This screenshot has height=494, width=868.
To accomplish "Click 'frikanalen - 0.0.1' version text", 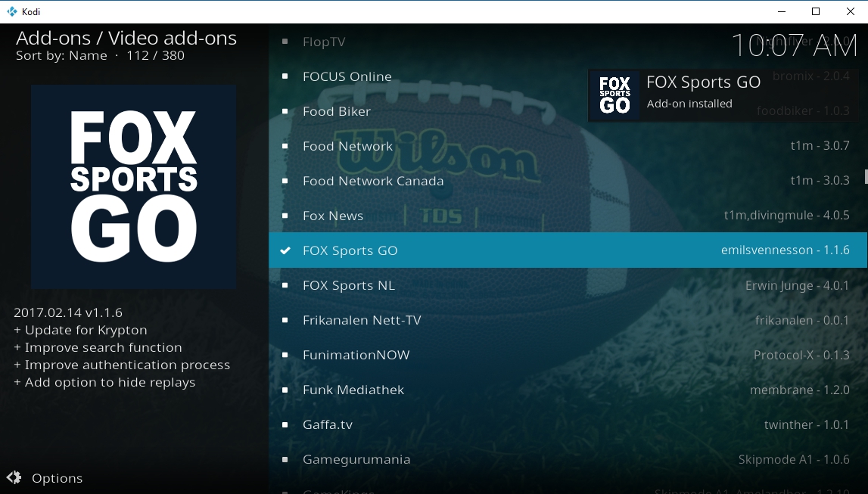I will tap(802, 320).
